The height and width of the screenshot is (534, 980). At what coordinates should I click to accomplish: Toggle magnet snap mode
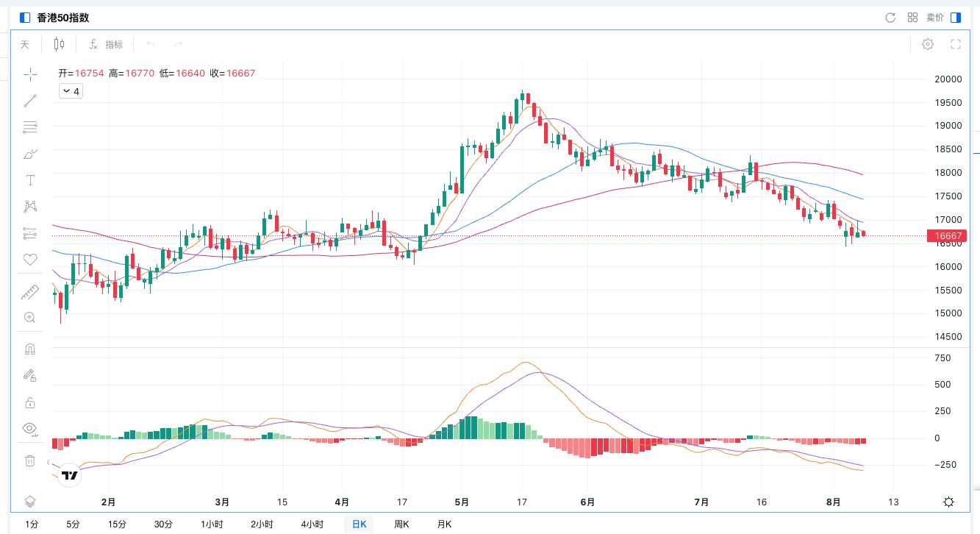(x=30, y=349)
